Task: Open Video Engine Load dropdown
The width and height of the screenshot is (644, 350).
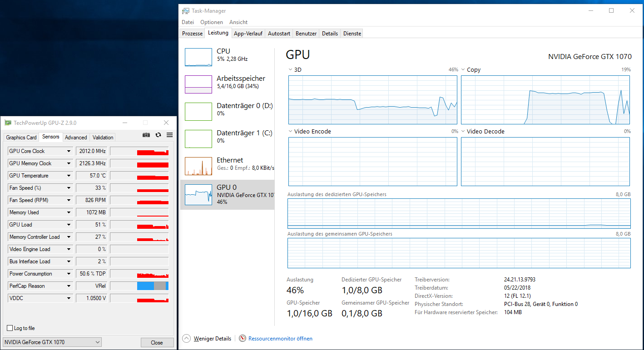Action: point(69,249)
